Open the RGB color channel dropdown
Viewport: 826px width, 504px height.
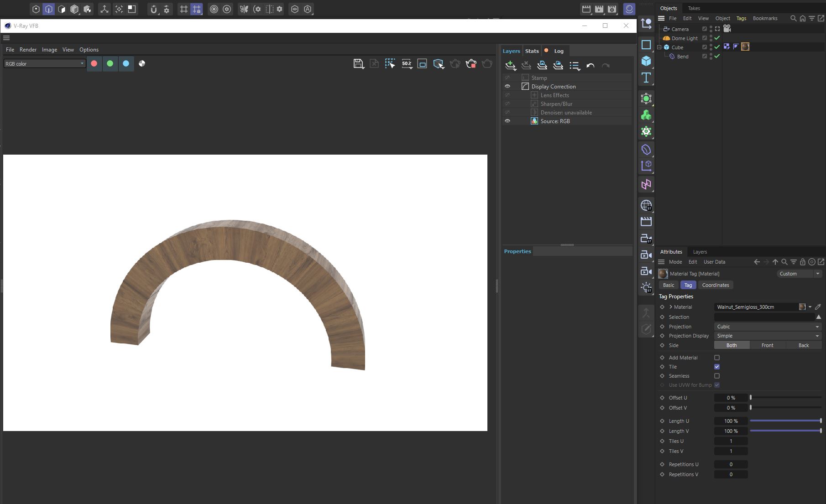click(x=45, y=64)
